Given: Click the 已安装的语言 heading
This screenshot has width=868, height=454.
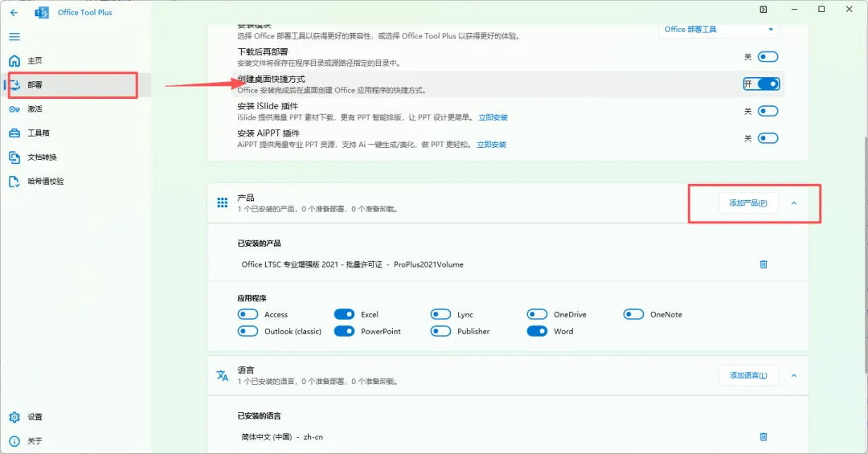Looking at the screenshot, I should (259, 415).
